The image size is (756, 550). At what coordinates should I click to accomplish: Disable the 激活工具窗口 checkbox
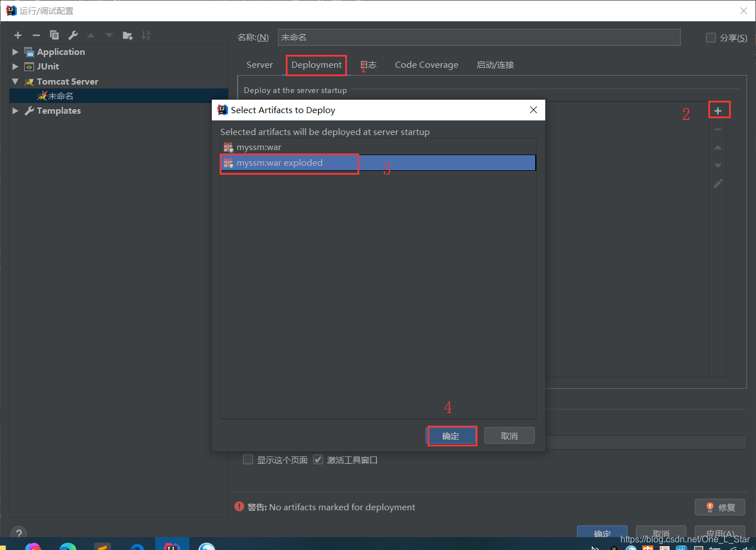[318, 459]
